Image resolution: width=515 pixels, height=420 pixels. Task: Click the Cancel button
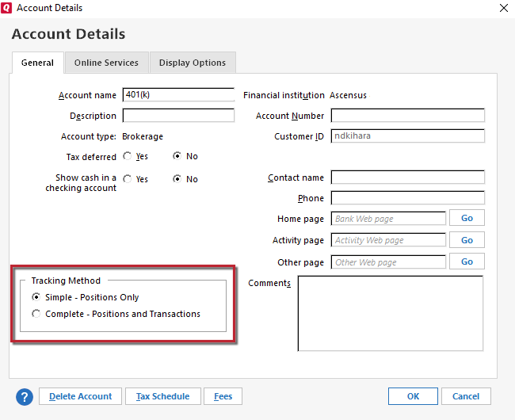click(x=466, y=396)
